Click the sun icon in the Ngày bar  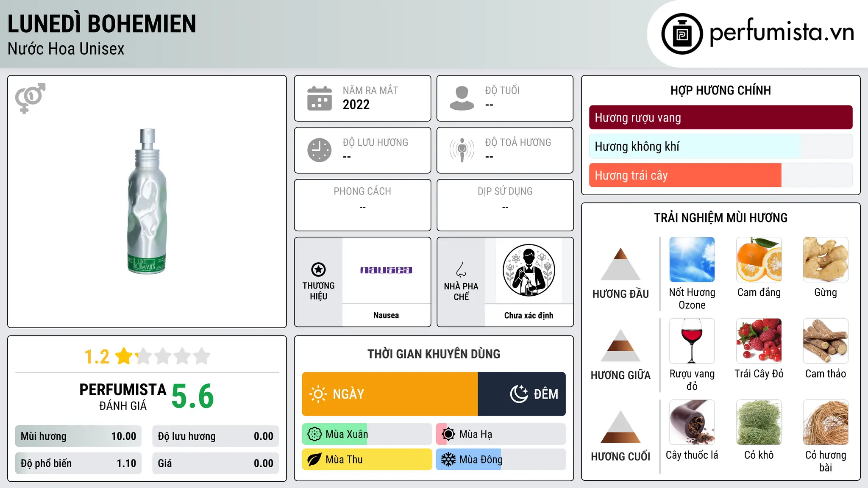[318, 394]
